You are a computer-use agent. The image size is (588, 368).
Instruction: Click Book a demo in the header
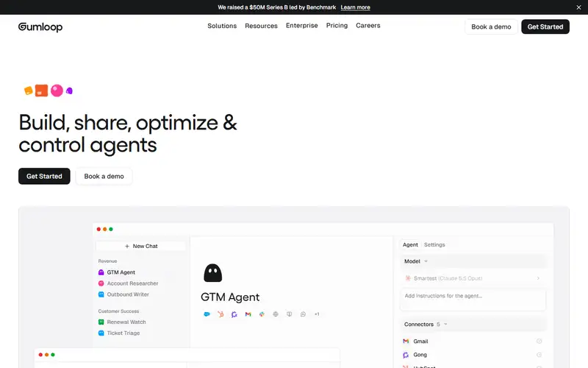tap(491, 26)
